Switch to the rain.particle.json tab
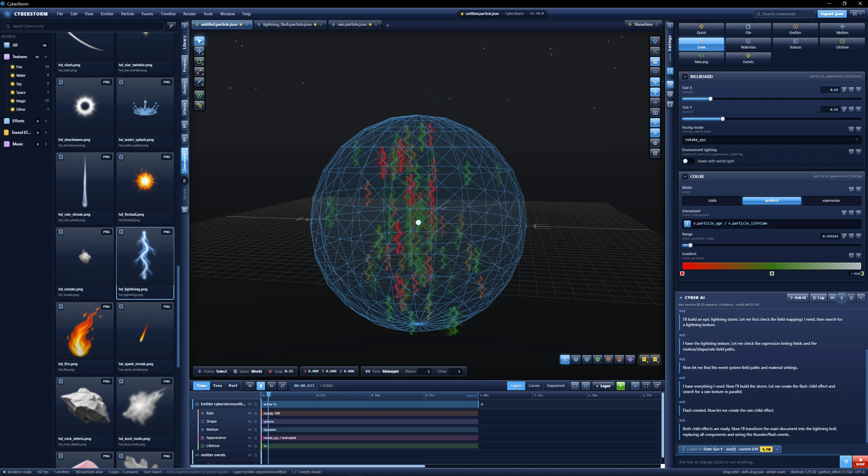Viewport: 868px width, 476px height. point(351,24)
